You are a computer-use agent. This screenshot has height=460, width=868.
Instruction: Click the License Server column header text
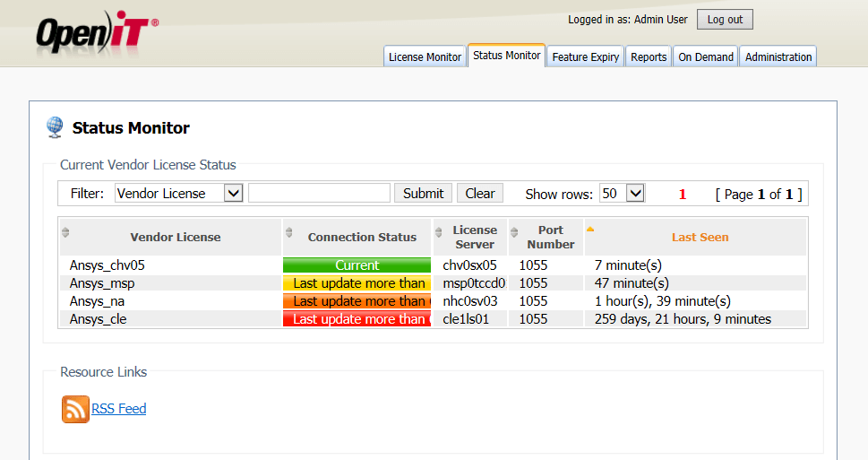point(475,238)
